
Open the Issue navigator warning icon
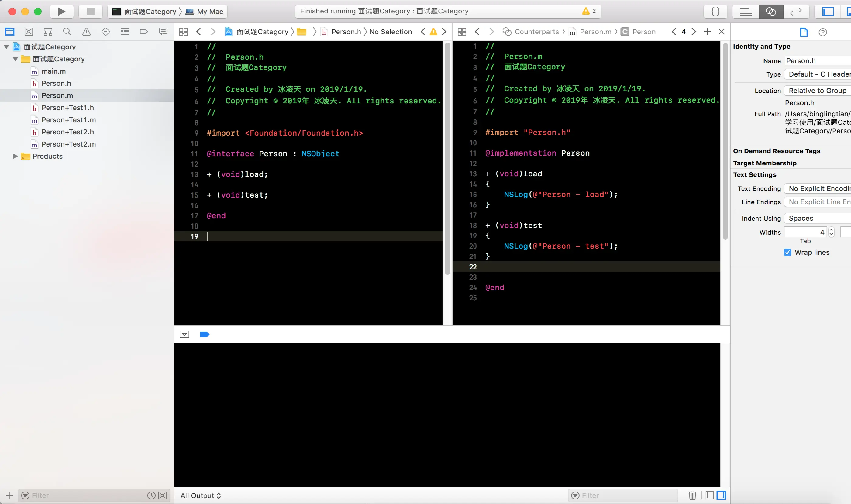click(86, 32)
